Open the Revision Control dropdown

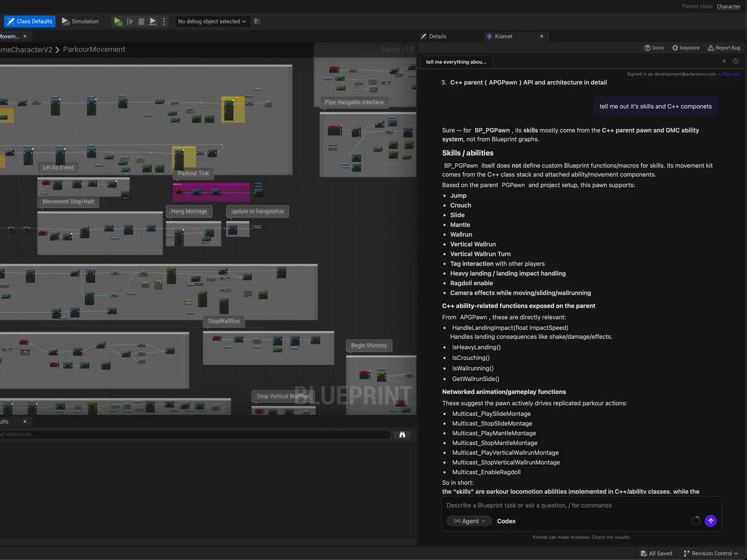pyautogui.click(x=711, y=553)
